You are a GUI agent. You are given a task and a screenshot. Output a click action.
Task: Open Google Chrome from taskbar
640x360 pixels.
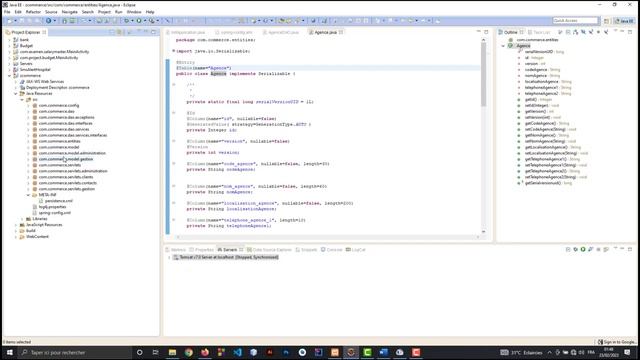189,352
